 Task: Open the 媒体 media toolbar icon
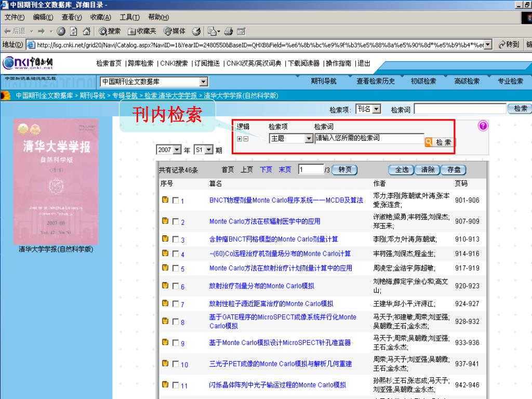175,31
